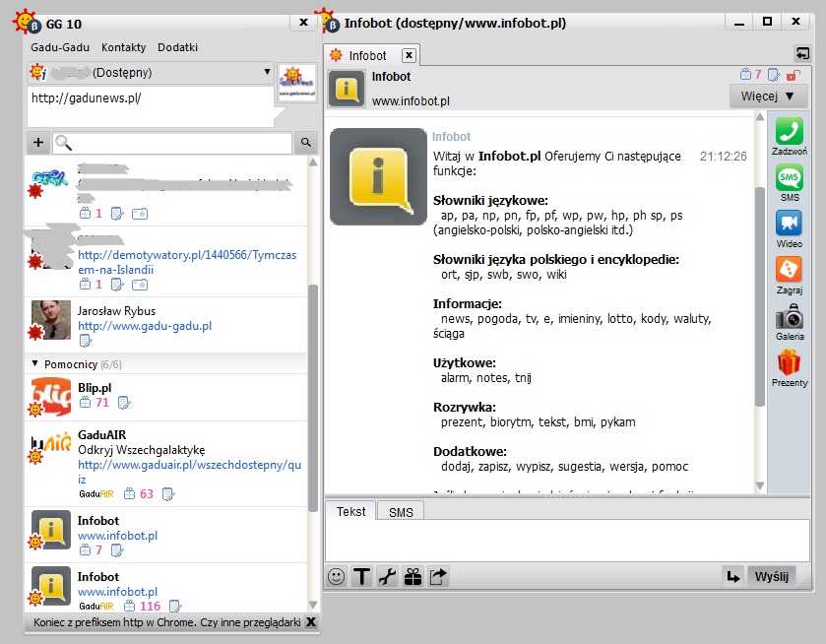Select the Jarosław Rybus contact name
The width and height of the screenshot is (826, 644).
click(x=116, y=311)
